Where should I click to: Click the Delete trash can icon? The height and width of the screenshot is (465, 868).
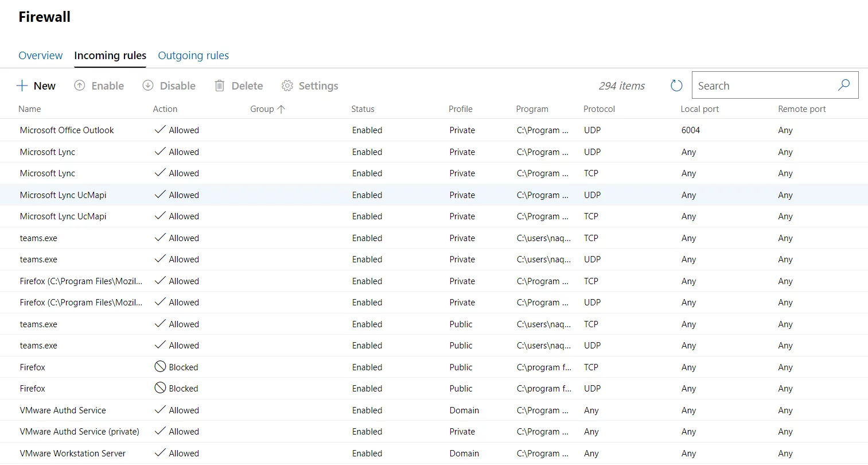[x=219, y=86]
